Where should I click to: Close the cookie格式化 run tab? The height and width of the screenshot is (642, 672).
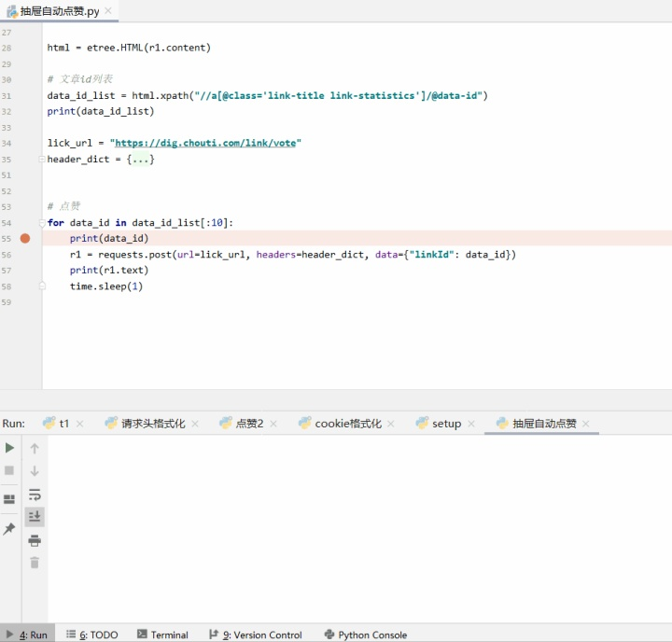391,424
